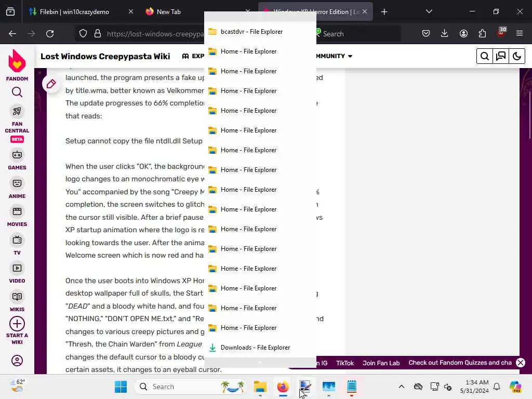Open the TikTok link in the bottom banner
Screen dimensions: 532x399
[x=345, y=363]
